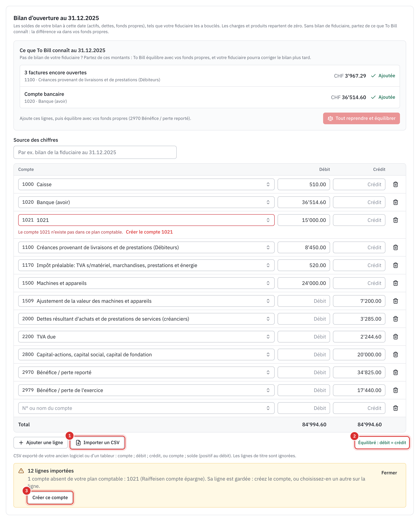Click the empty Débit field of 2979 row
The width and height of the screenshot is (420, 521).
click(x=304, y=390)
